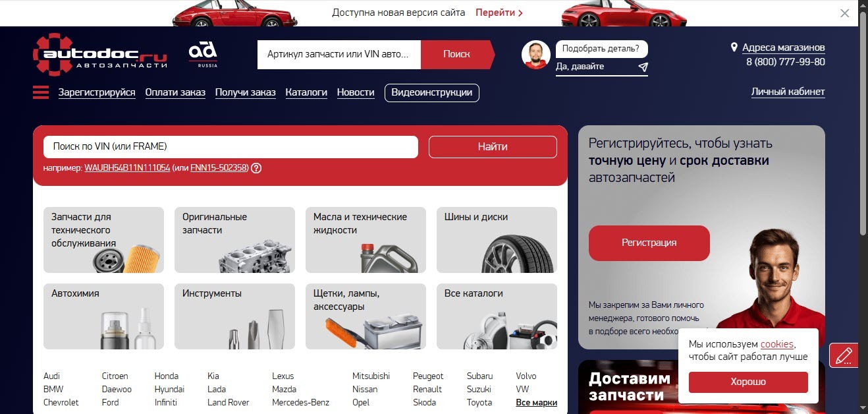Click the red pencil feedback icon
Screen dimensions: 868x414
click(x=843, y=356)
